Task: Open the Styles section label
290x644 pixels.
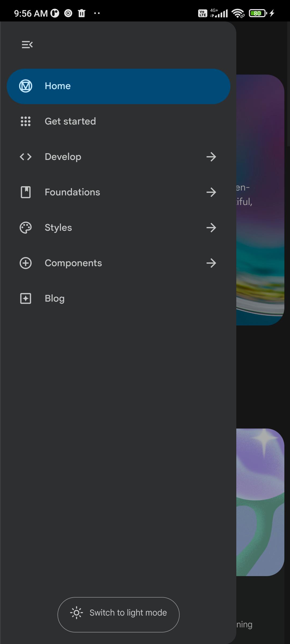Action: (x=58, y=228)
